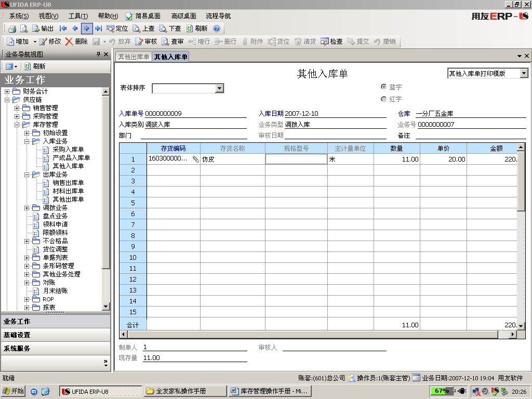Viewport: 532px width, 399px height.
Task: Click the table vertical scrollbar thumb
Action: [521, 180]
